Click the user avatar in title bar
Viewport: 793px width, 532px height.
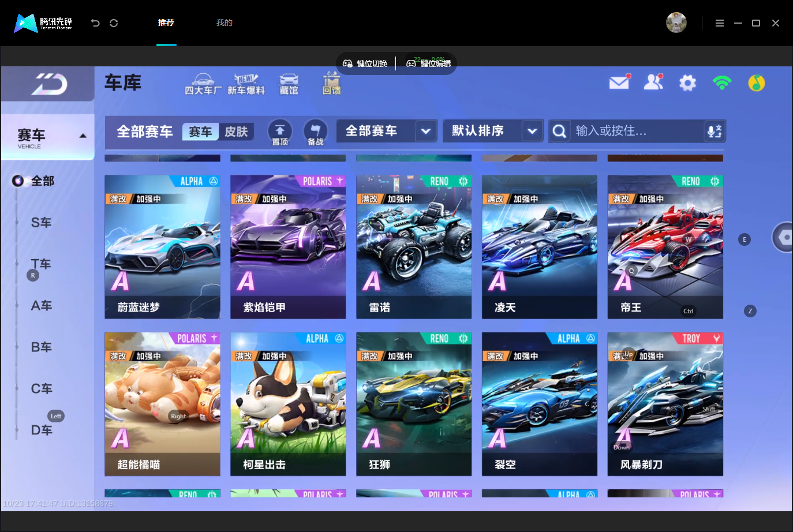[676, 23]
